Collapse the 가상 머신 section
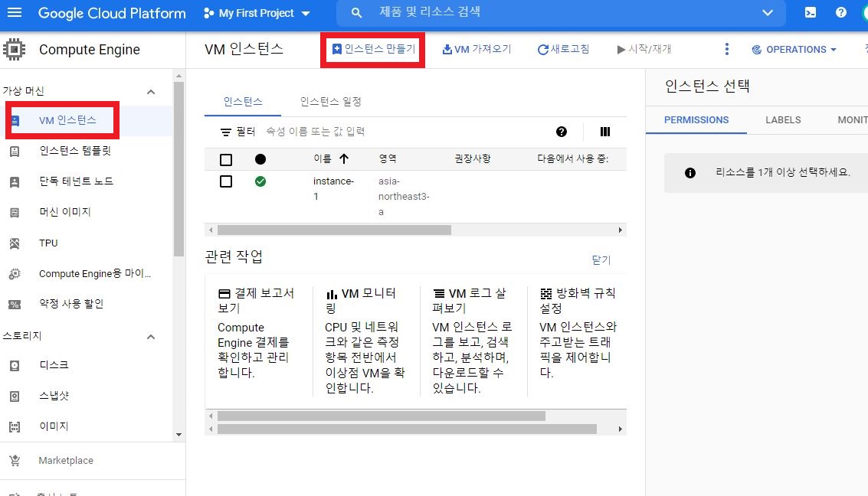The height and width of the screenshot is (496, 868). [151, 92]
